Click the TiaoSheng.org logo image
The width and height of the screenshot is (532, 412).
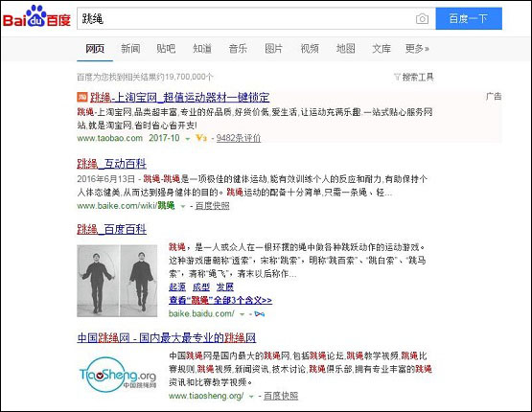click(x=117, y=375)
